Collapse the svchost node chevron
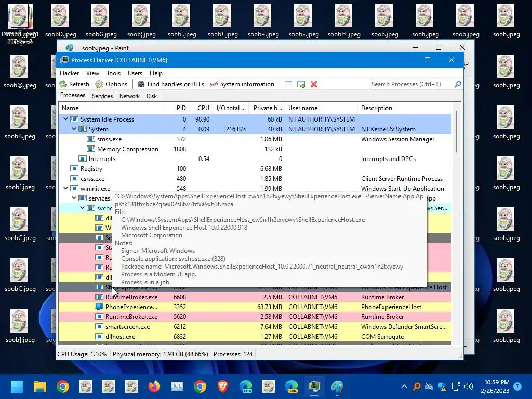 83,208
